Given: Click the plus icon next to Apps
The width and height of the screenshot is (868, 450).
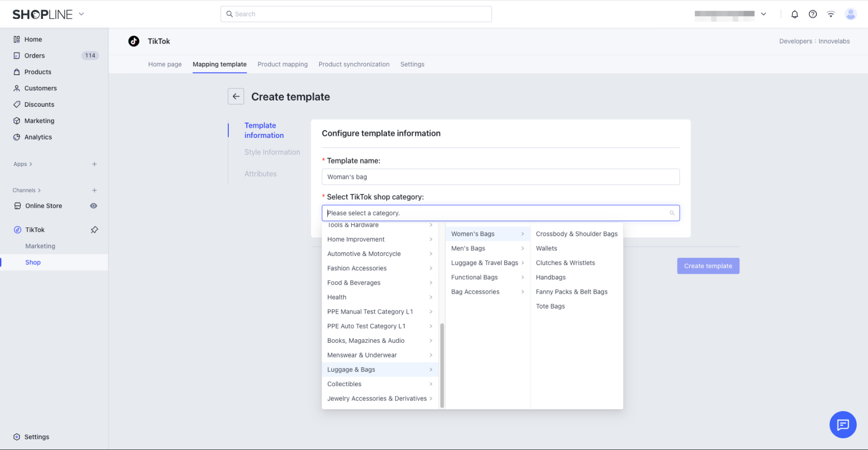Looking at the screenshot, I should click(x=94, y=164).
